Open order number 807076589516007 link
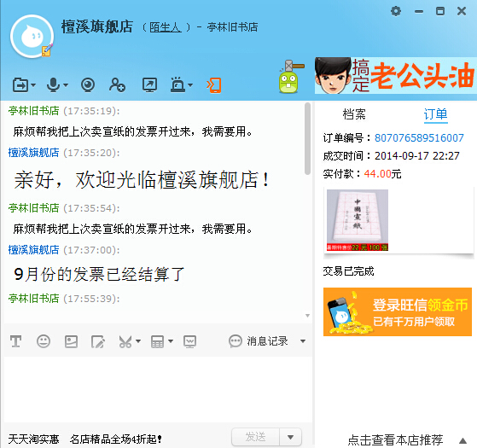The width and height of the screenshot is (477, 448). point(419,137)
